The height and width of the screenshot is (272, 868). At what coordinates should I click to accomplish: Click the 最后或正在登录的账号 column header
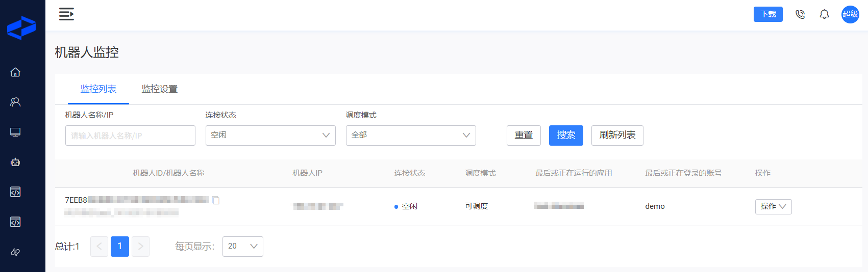(683, 173)
